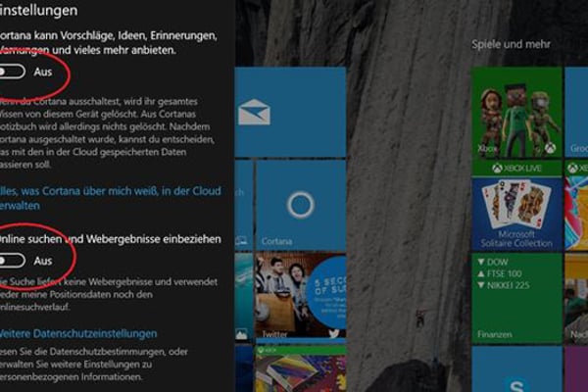Launch Microsoft Solitaire Collection tile
Screen dimensions: 588x392
[x=516, y=212]
